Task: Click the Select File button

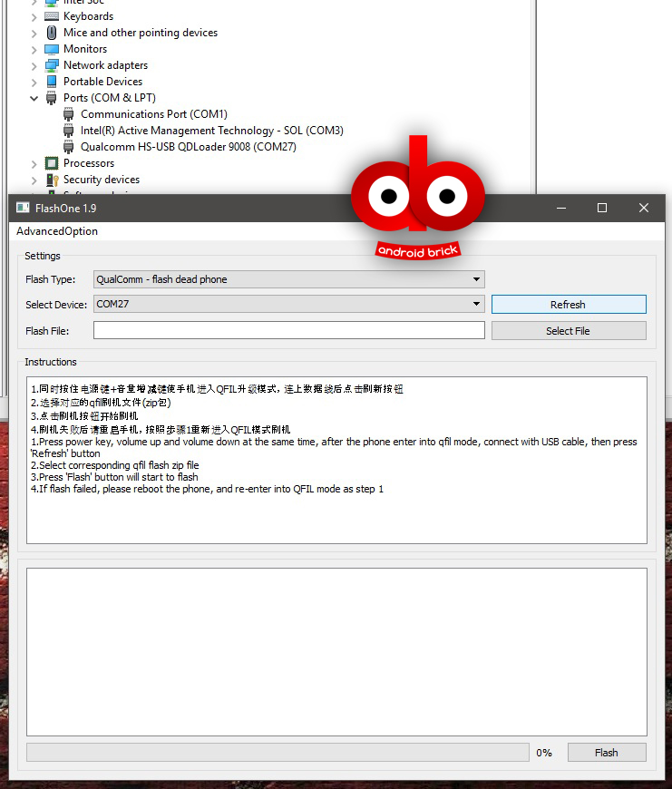Action: click(x=568, y=331)
